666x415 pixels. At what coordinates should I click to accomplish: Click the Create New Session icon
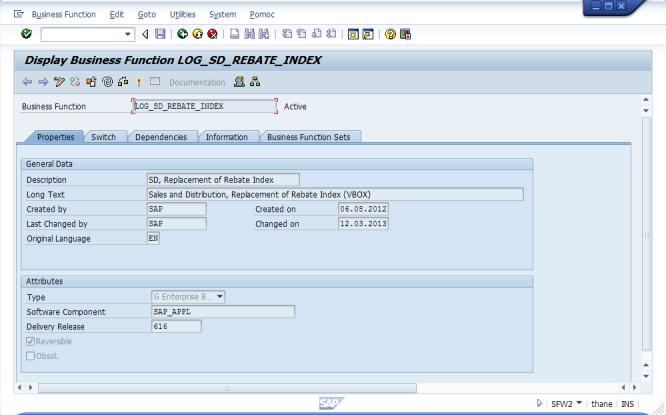pyautogui.click(x=353, y=34)
